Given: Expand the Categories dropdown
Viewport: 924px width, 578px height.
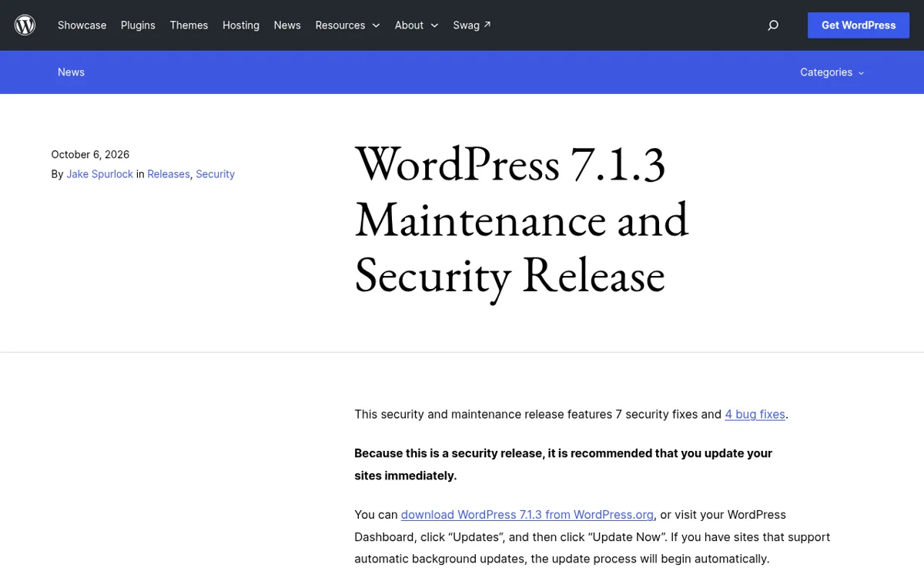Looking at the screenshot, I should point(832,72).
